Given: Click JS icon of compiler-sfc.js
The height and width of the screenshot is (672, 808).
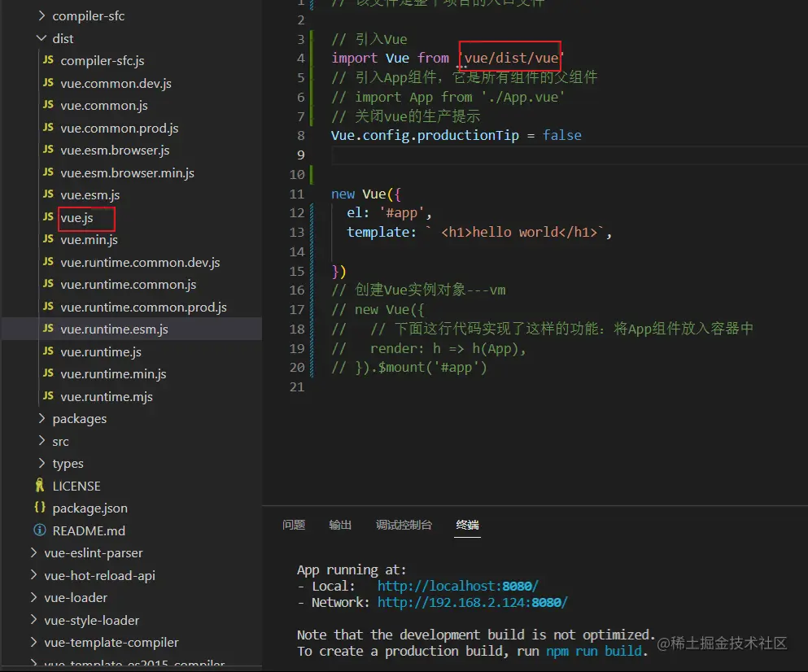Looking at the screenshot, I should (49, 60).
